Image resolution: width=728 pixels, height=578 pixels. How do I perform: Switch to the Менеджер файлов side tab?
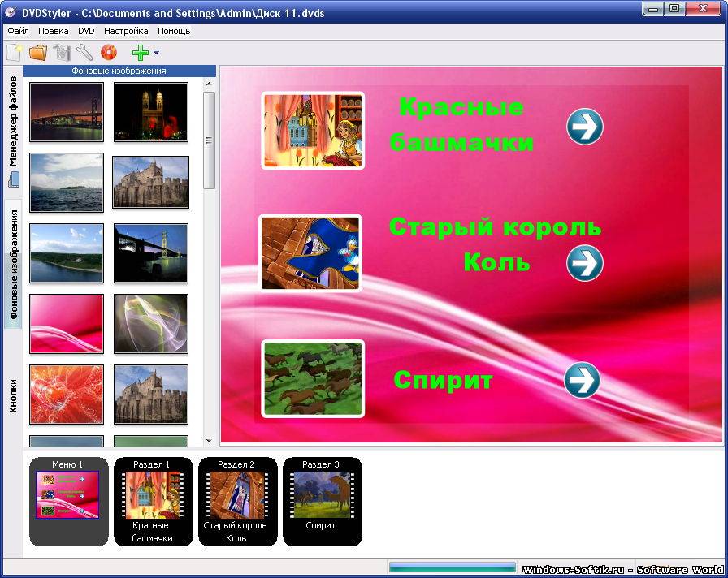13,132
